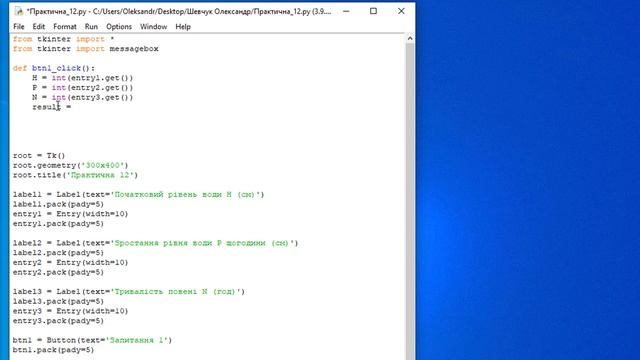Viewport: 640px width, 360px height.
Task: Click the 'entry2 = Entry(width=10)' line
Action: pyautogui.click(x=71, y=262)
